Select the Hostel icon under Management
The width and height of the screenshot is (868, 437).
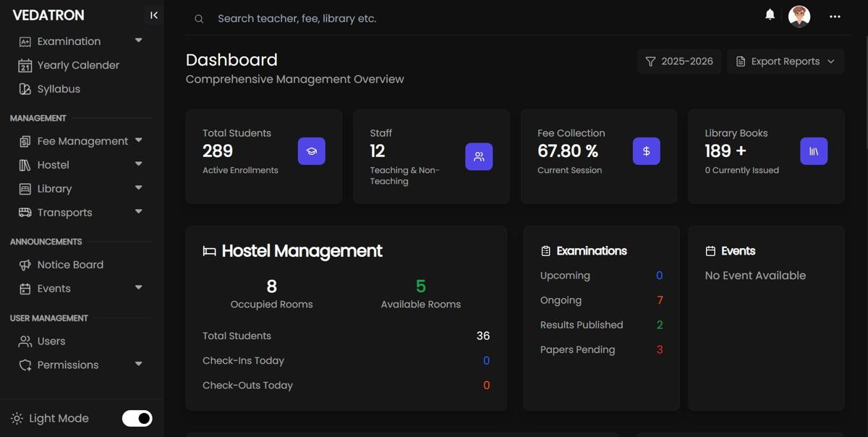point(24,165)
